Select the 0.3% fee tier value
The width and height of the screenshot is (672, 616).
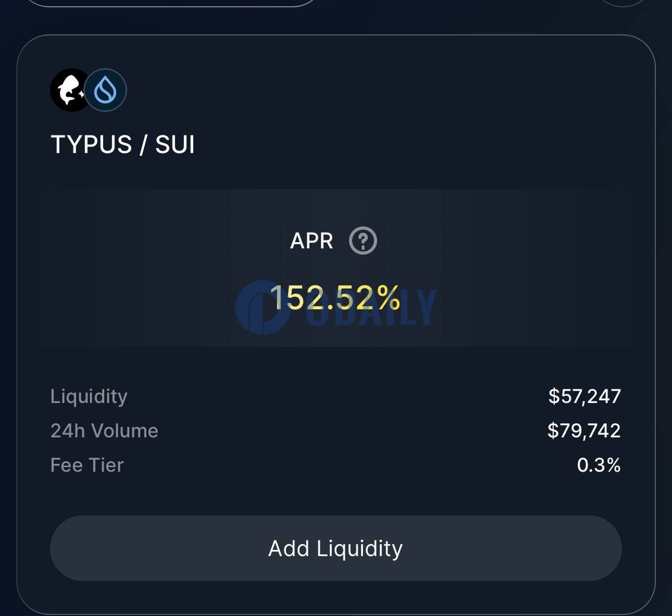[599, 465]
